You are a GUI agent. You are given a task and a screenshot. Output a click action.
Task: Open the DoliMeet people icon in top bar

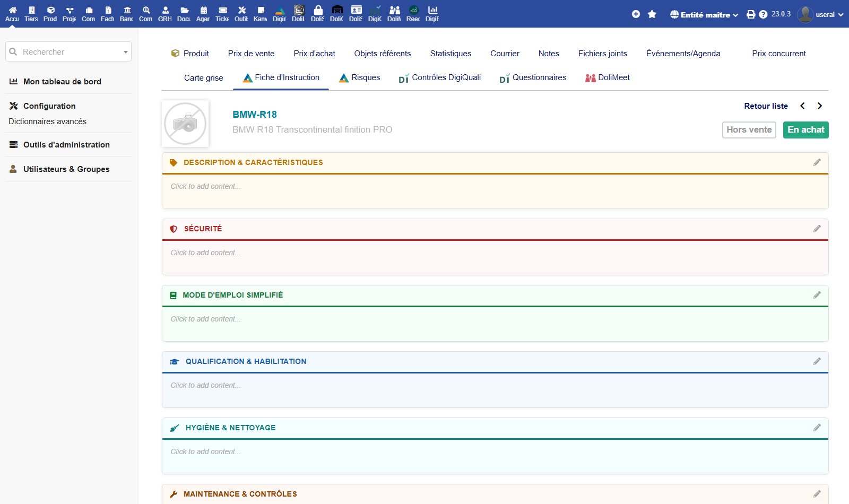click(x=394, y=14)
